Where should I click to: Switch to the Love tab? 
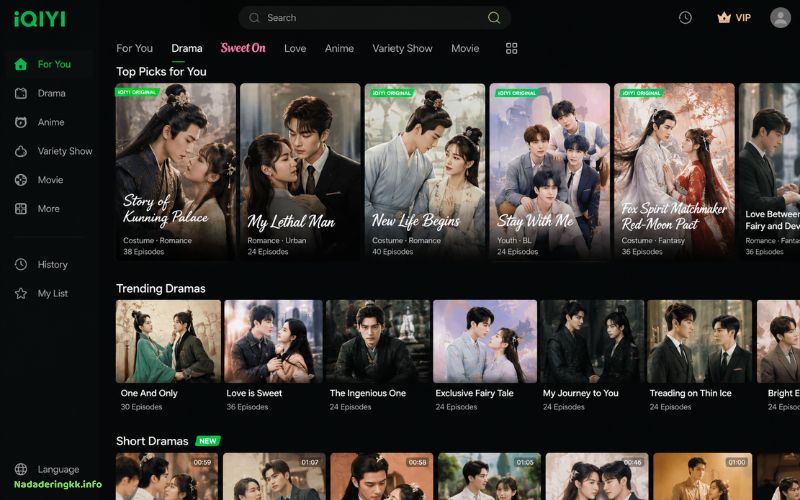[x=295, y=48]
